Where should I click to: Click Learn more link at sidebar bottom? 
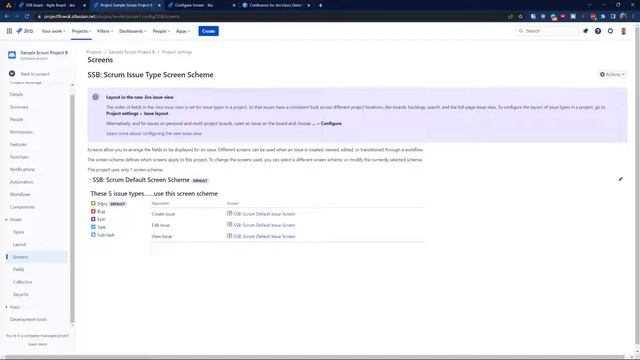pyautogui.click(x=37, y=344)
